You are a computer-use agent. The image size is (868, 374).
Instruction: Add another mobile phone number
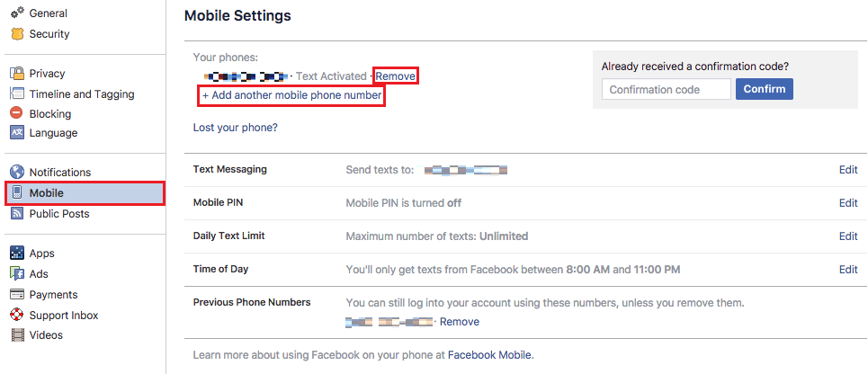(x=292, y=95)
